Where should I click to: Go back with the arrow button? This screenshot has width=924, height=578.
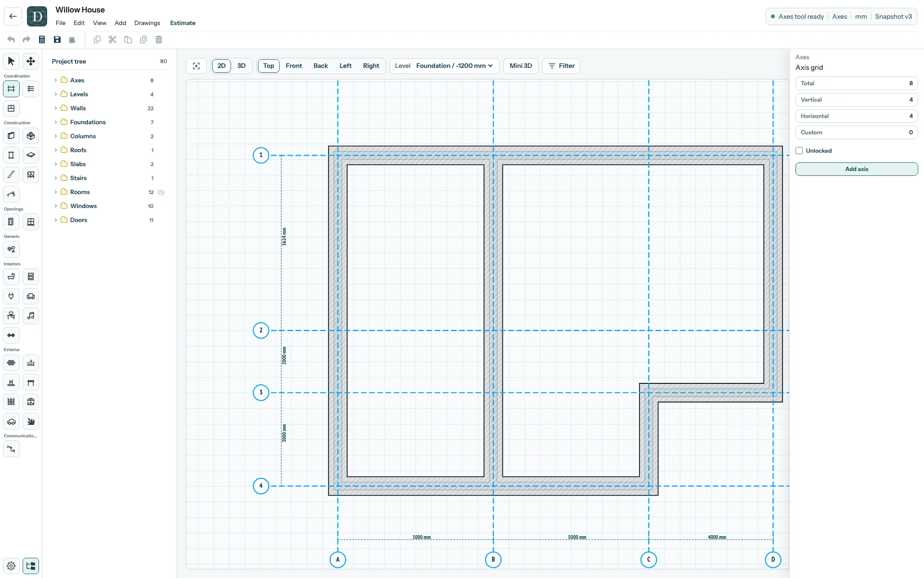pyautogui.click(x=13, y=16)
